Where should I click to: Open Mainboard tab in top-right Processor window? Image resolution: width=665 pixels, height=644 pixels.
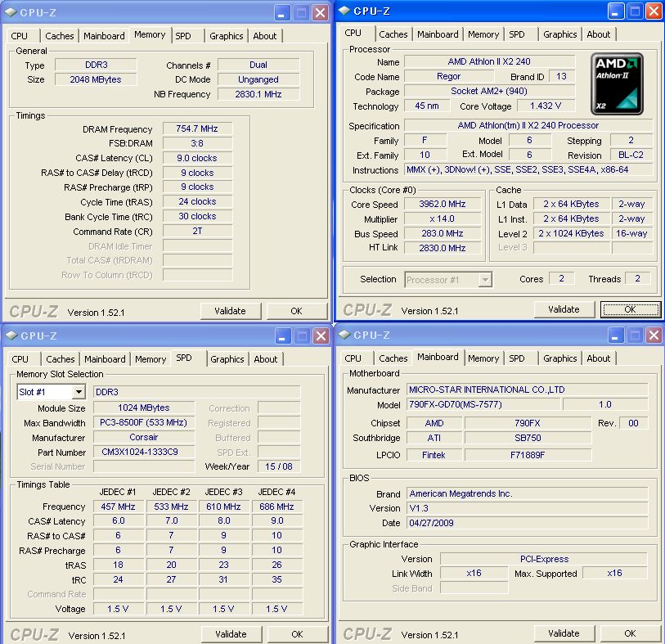tap(438, 34)
